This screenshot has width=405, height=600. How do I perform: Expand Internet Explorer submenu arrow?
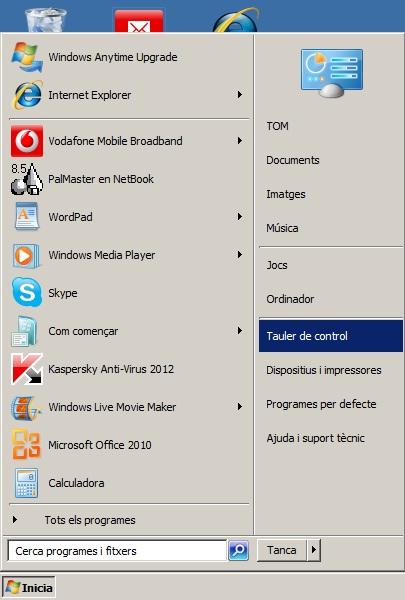pos(240,95)
